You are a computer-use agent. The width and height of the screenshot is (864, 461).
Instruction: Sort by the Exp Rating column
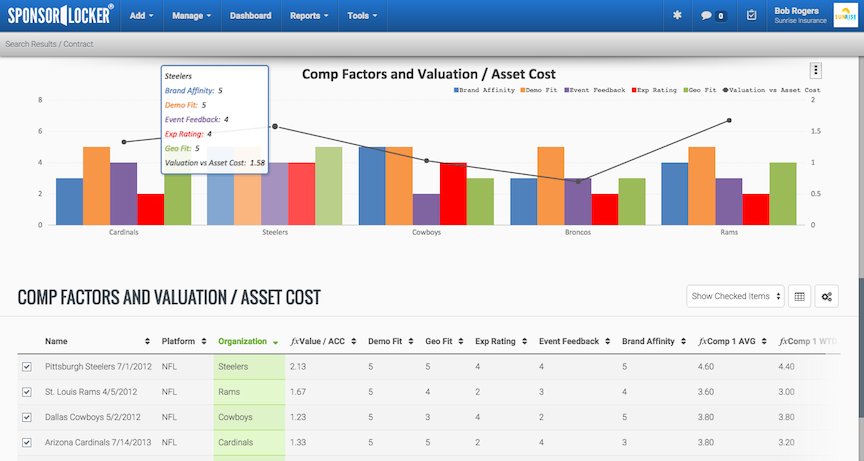coord(501,341)
